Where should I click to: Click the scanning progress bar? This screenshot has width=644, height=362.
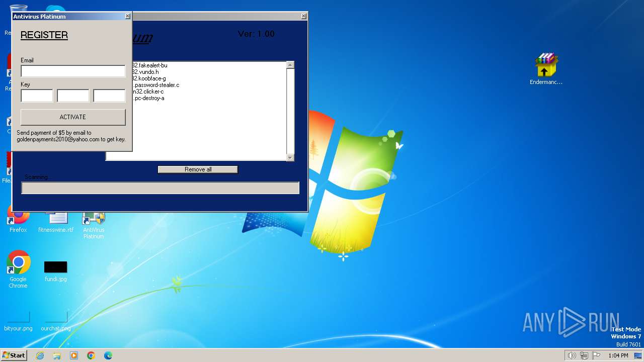pyautogui.click(x=160, y=188)
